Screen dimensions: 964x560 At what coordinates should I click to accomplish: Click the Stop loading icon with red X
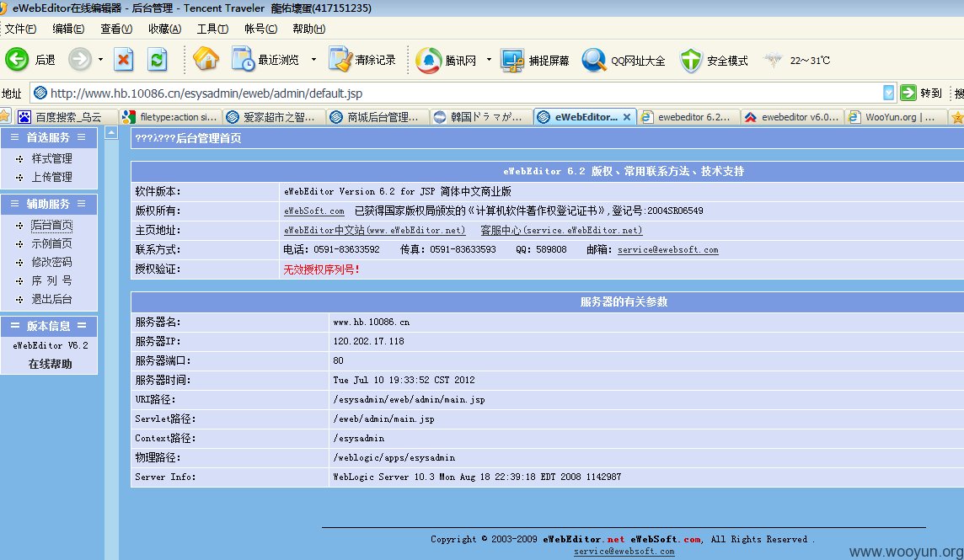click(x=124, y=60)
